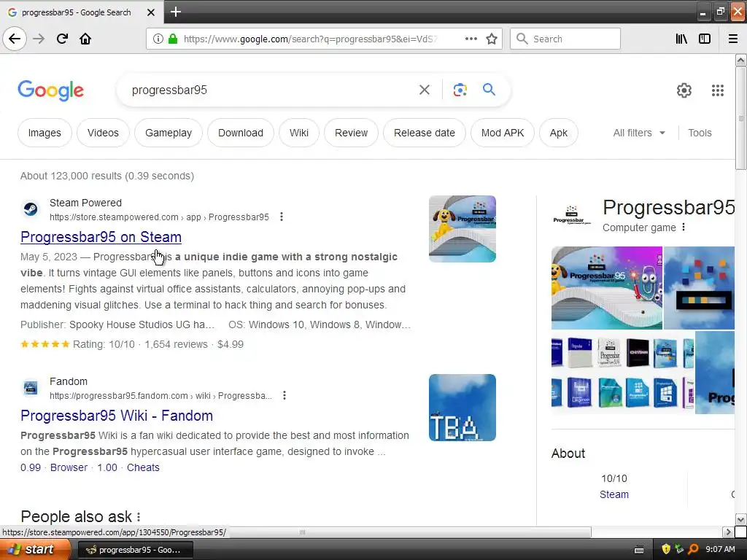The image size is (747, 560).
Task: Open the 1.00 sitelink
Action: (107, 467)
